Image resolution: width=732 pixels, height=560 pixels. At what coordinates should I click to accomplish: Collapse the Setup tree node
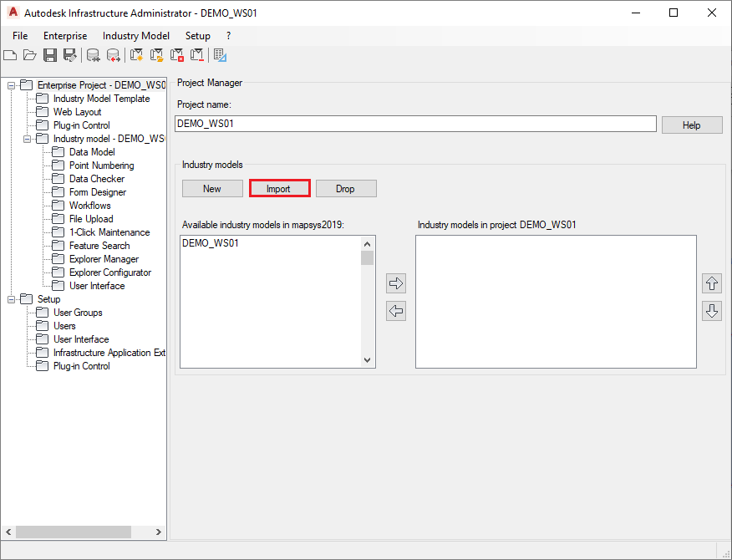[11, 299]
